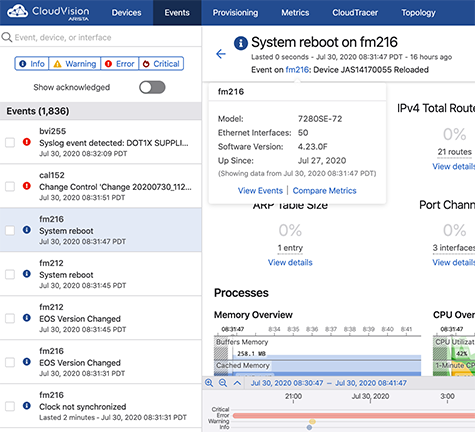The image size is (475, 432).
Task: Click the info icon beside System reboot title
Action: coord(241,43)
